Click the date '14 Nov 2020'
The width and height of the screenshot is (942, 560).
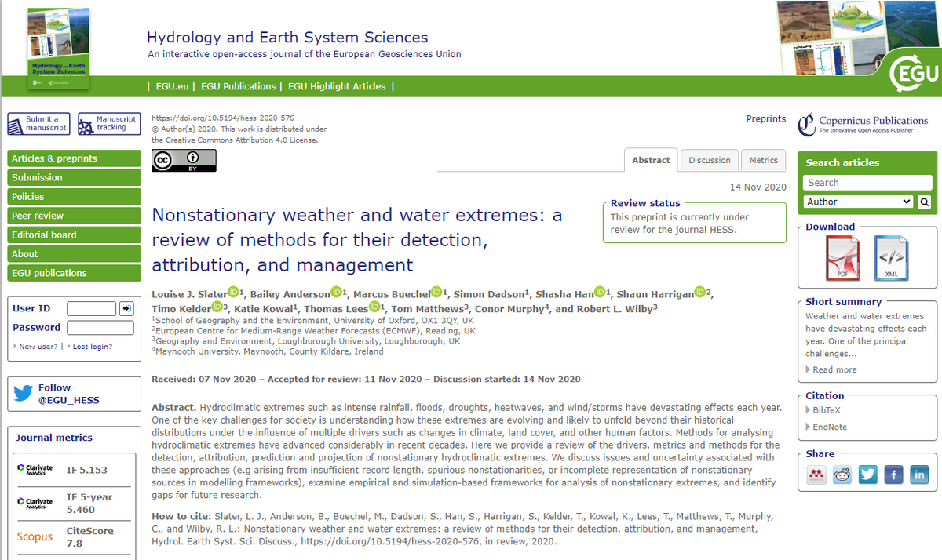click(x=758, y=187)
